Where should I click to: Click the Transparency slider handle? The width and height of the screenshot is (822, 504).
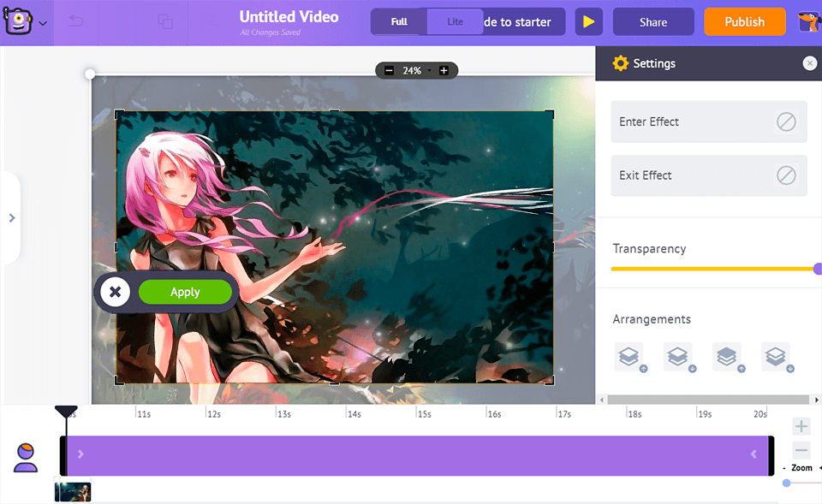pyautogui.click(x=818, y=269)
